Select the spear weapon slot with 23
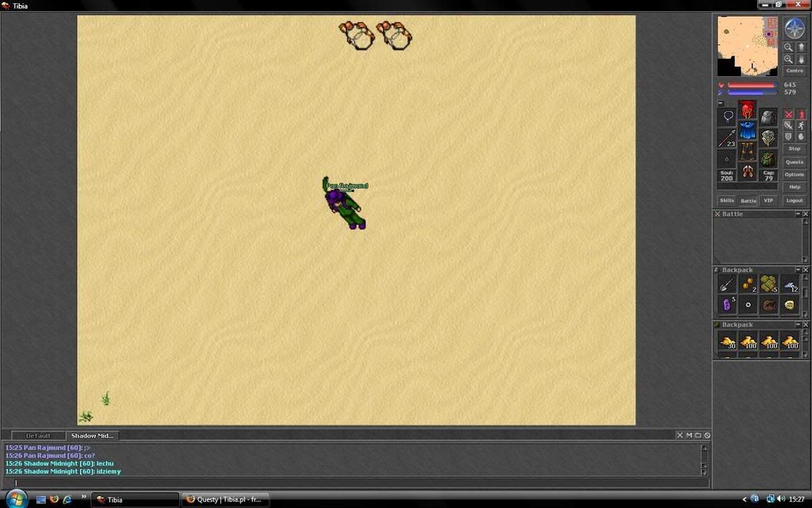This screenshot has width=812, height=508. (727, 138)
